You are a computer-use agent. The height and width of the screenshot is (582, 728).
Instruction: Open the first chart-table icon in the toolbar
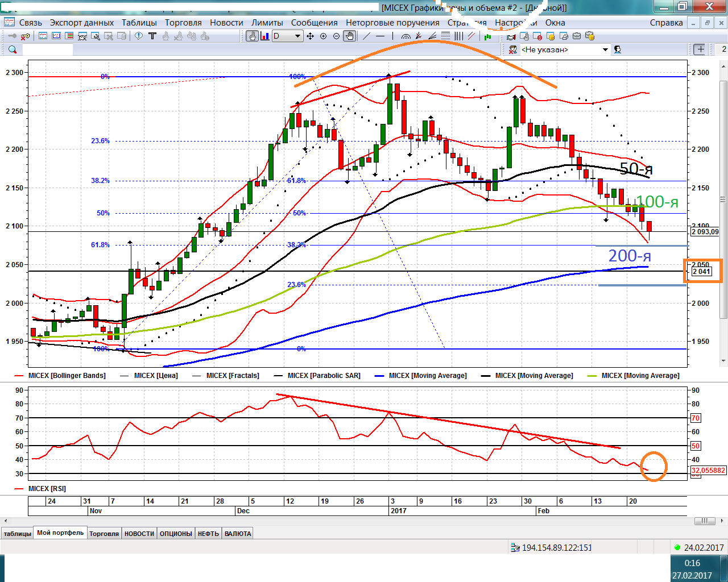pos(43,36)
